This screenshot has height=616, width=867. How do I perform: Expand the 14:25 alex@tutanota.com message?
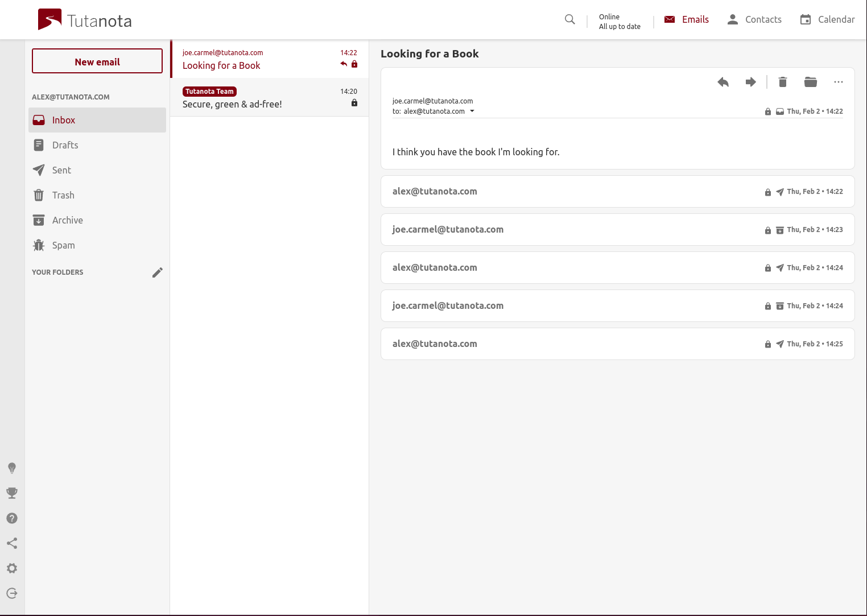point(617,344)
